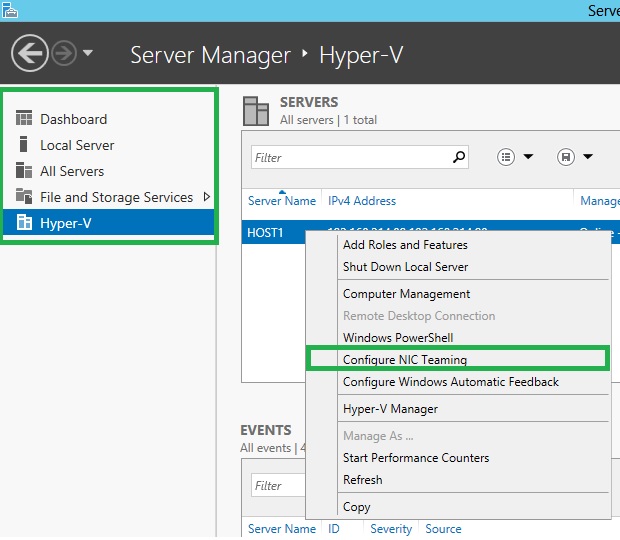
Task: Open the Dashboard page
Action: coord(74,119)
